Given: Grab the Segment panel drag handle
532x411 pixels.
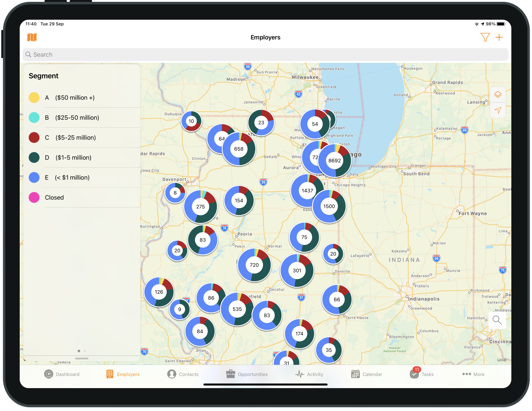Looking at the screenshot, I should click(x=82, y=358).
